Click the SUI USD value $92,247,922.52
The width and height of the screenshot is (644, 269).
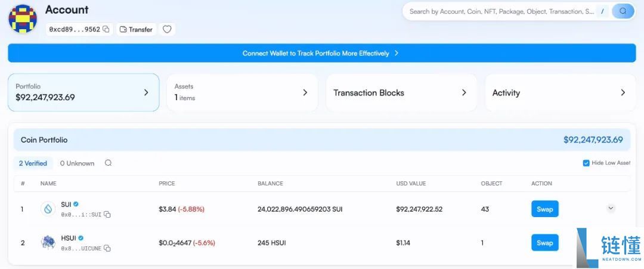pos(419,209)
